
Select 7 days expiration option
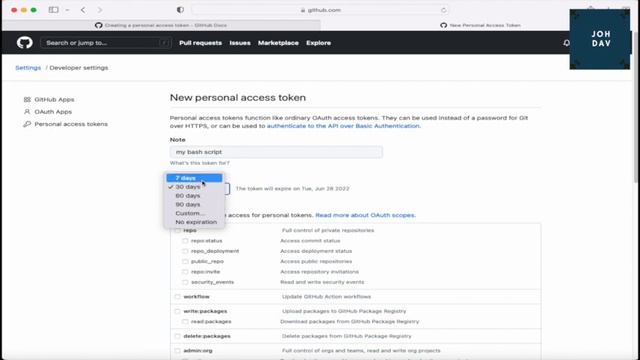click(x=194, y=178)
